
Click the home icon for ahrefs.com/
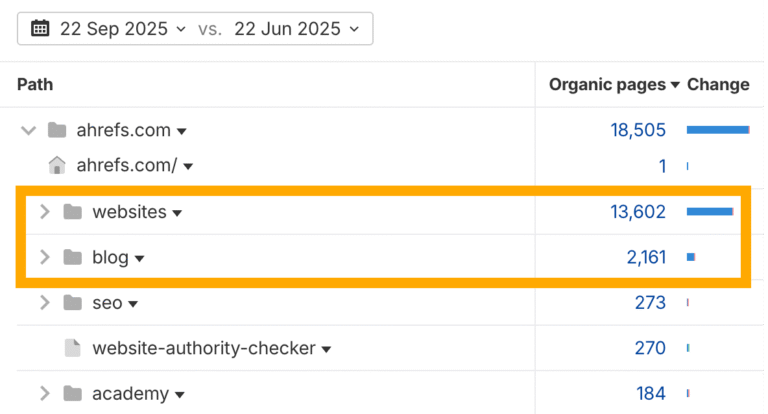click(57, 166)
